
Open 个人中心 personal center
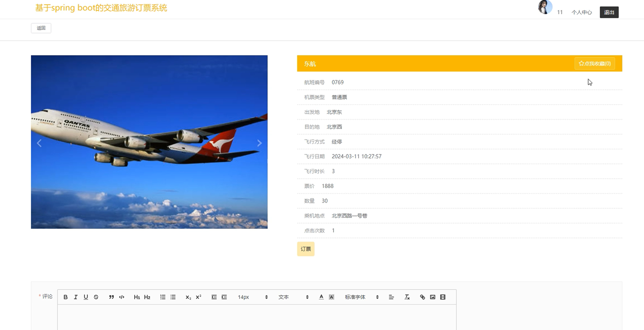(x=581, y=12)
